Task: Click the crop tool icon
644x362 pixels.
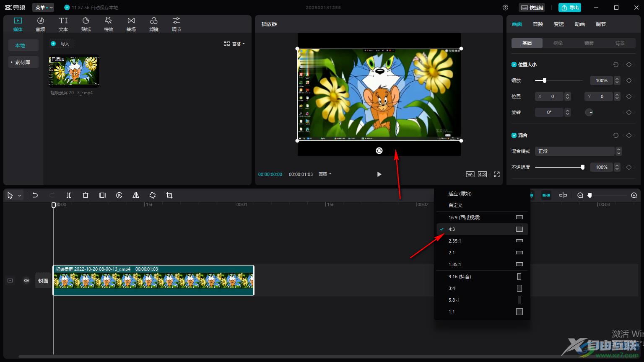Action: (169, 195)
